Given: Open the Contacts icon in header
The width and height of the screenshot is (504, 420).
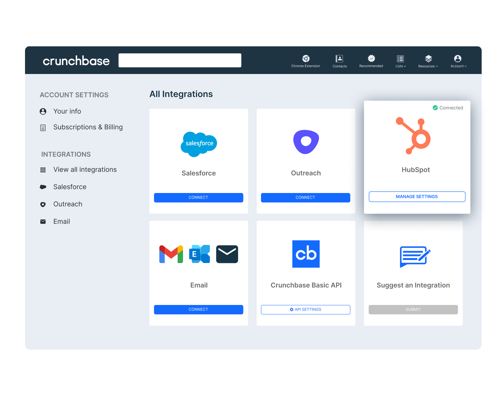Looking at the screenshot, I should (x=339, y=59).
